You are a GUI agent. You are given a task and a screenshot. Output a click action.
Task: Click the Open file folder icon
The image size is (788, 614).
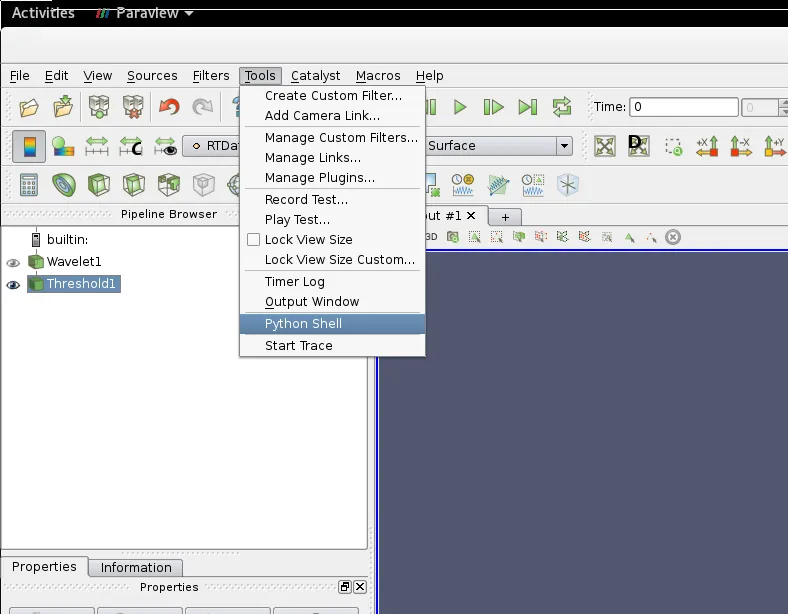click(x=29, y=107)
